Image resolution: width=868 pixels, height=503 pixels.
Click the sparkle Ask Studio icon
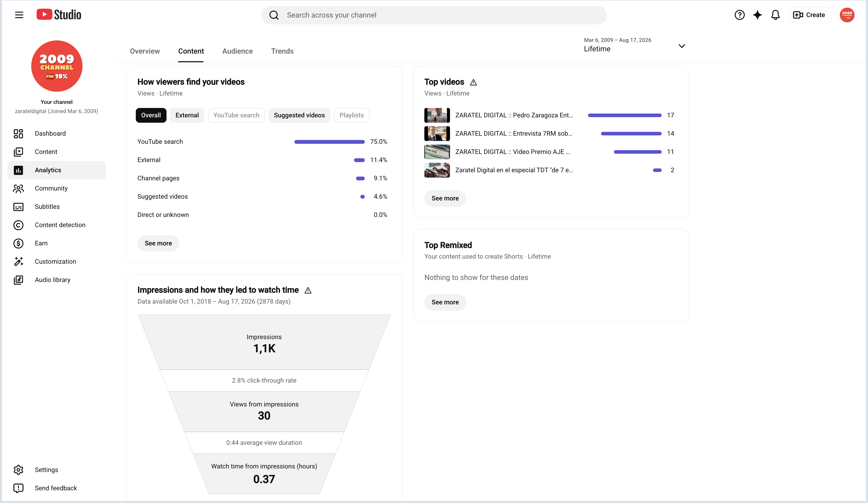pyautogui.click(x=757, y=15)
